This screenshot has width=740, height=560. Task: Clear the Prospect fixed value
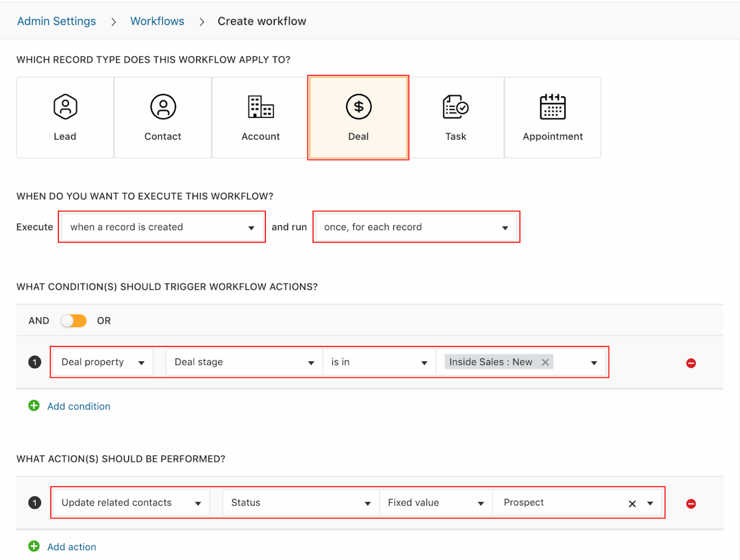632,503
